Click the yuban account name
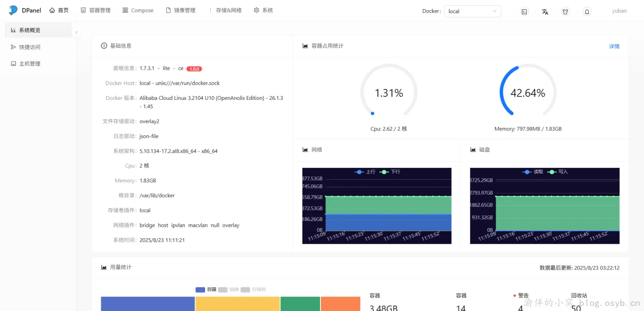644x311 pixels. pos(619,11)
